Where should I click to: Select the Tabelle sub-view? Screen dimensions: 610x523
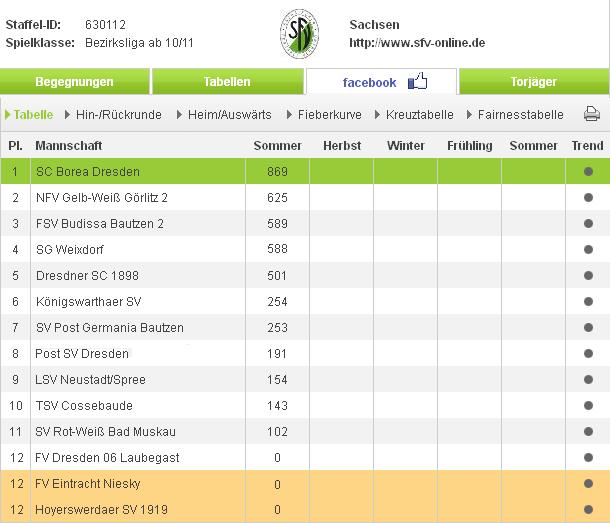29,115
